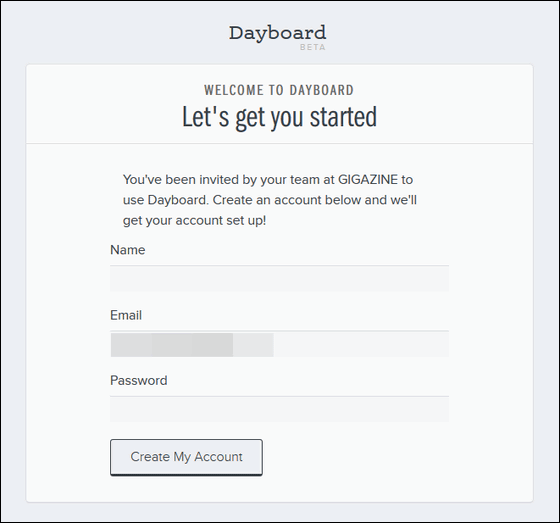The width and height of the screenshot is (560, 523).
Task: Click the word GIGAZINE in the invitation text
Action: 368,179
